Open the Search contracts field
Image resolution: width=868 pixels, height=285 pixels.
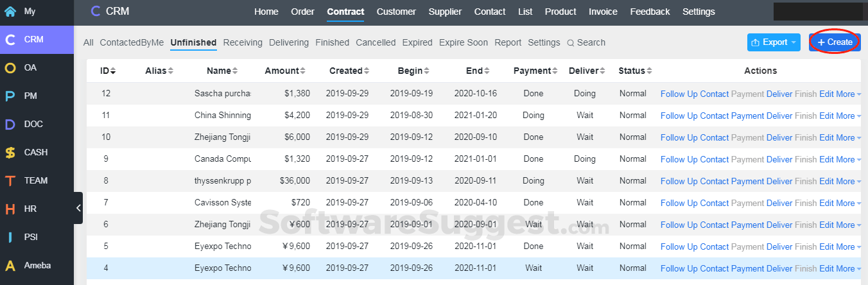pyautogui.click(x=586, y=42)
